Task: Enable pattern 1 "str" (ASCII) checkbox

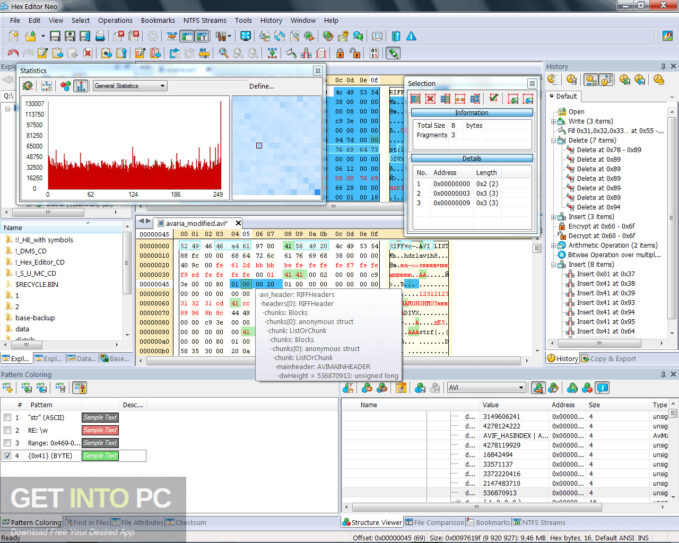Action: (x=7, y=417)
